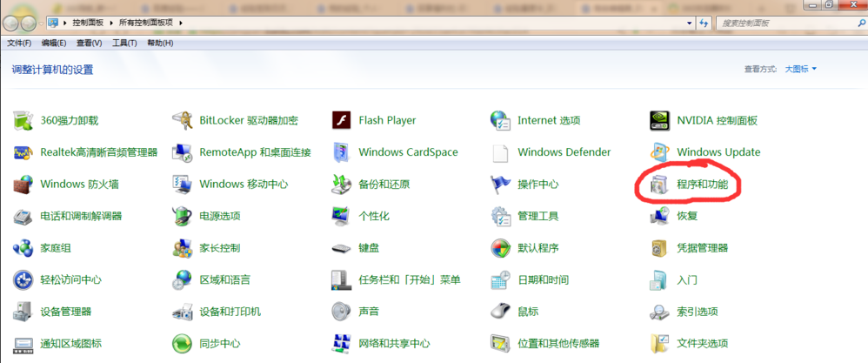Open the 工具(T) menu
The height and width of the screenshot is (363, 868).
point(124,44)
